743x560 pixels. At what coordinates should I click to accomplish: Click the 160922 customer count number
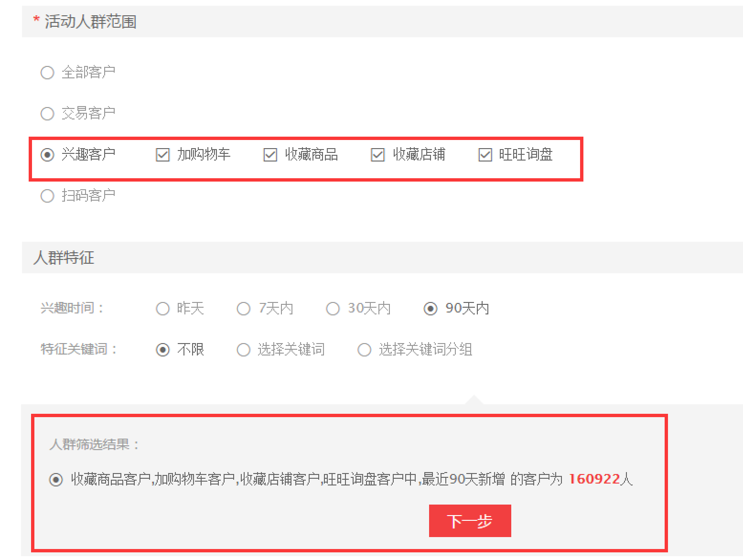click(594, 479)
